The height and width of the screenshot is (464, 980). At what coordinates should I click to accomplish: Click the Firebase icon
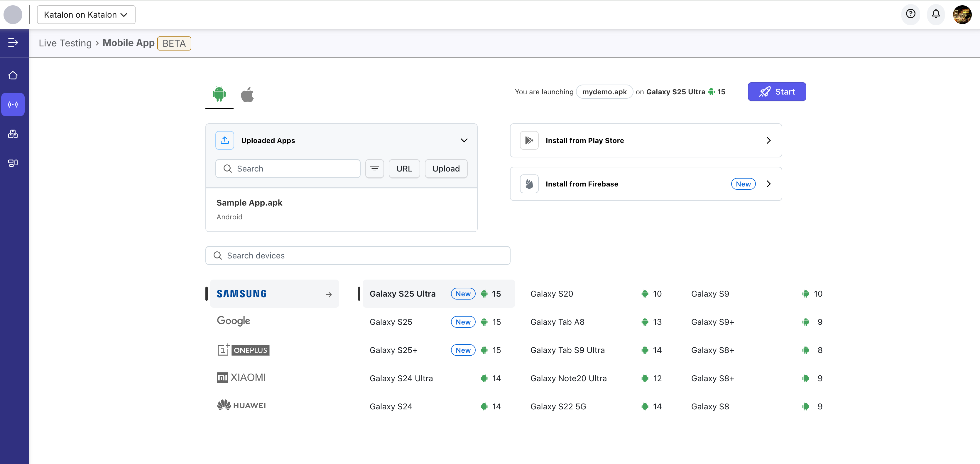pyautogui.click(x=529, y=184)
